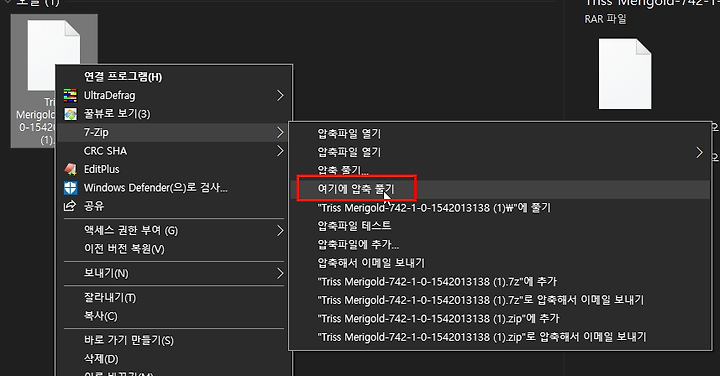Select 여기에 압축 풀기 submenu item
This screenshot has width=720, height=376.
pos(501,189)
